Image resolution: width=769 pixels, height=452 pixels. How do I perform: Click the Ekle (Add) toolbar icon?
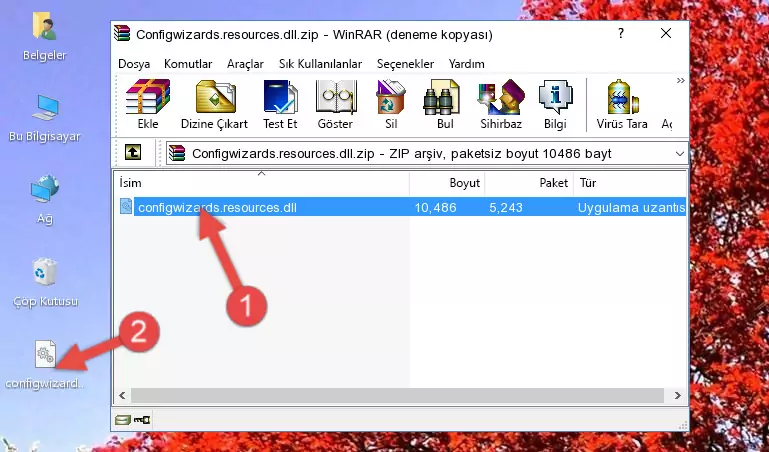pyautogui.click(x=148, y=104)
